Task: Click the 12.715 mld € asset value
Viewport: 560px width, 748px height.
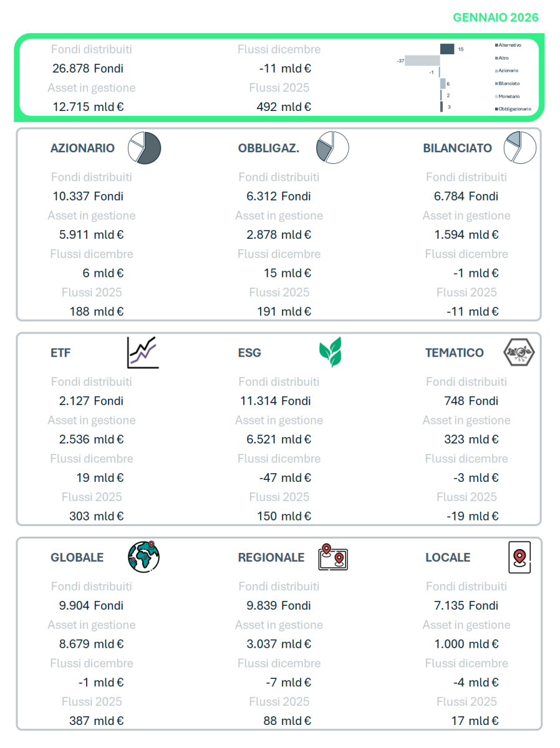Action: (x=88, y=107)
